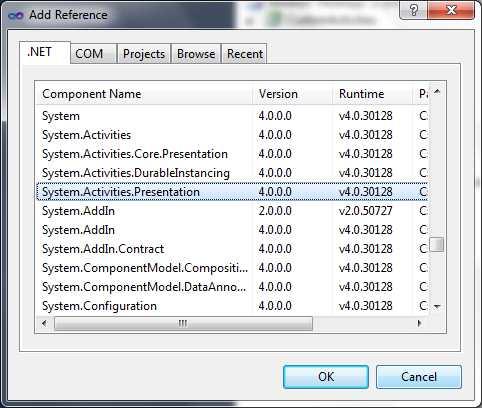Click the v2.0.50727 runtime cell

point(366,211)
